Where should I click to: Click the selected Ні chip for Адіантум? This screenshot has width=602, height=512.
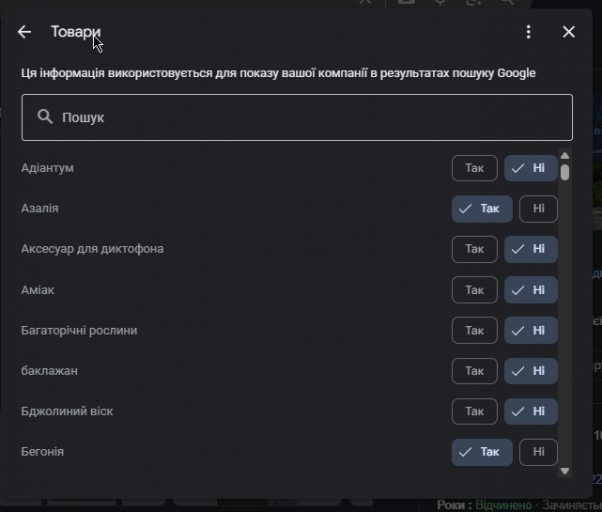point(531,168)
